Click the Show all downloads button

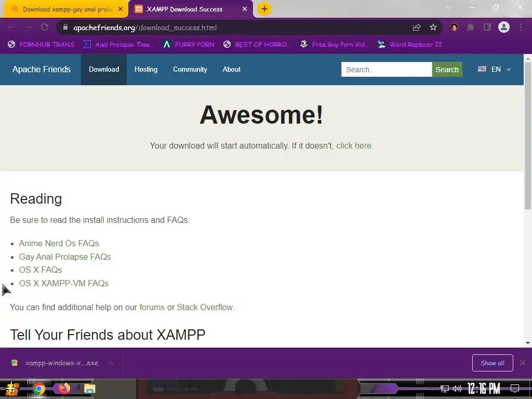pos(493,363)
